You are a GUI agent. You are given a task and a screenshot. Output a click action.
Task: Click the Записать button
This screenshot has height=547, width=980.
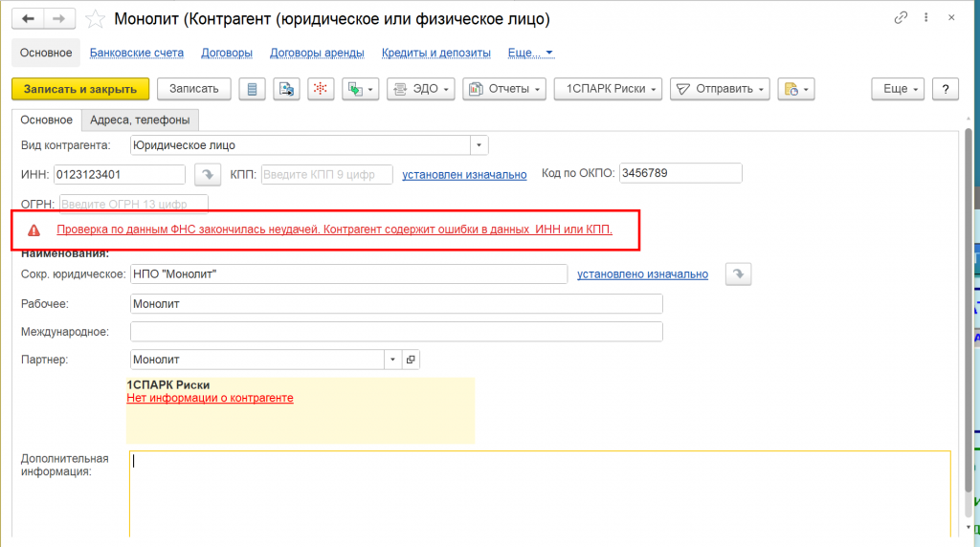pos(193,89)
